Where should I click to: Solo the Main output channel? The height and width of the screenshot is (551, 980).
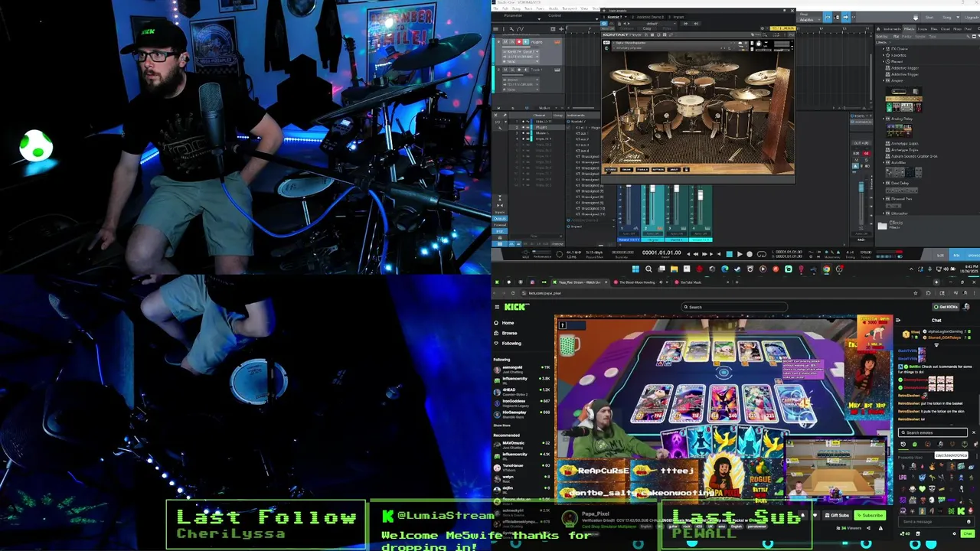pos(866,160)
